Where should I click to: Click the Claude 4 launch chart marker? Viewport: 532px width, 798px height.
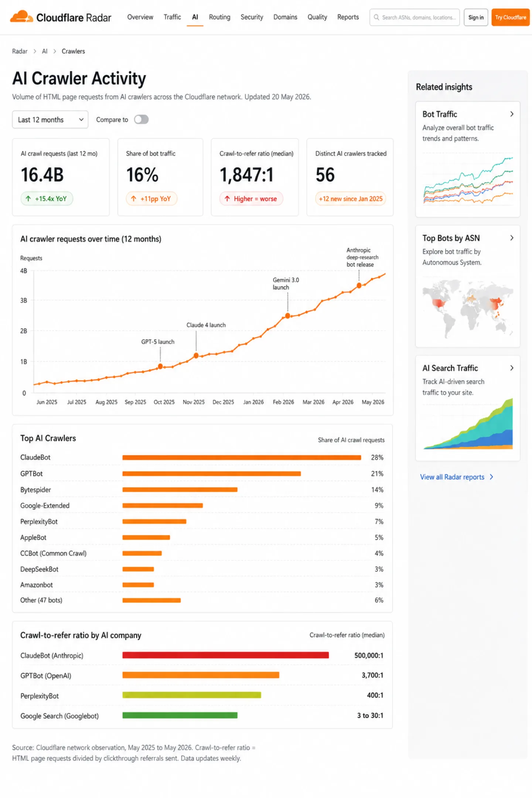(196, 355)
